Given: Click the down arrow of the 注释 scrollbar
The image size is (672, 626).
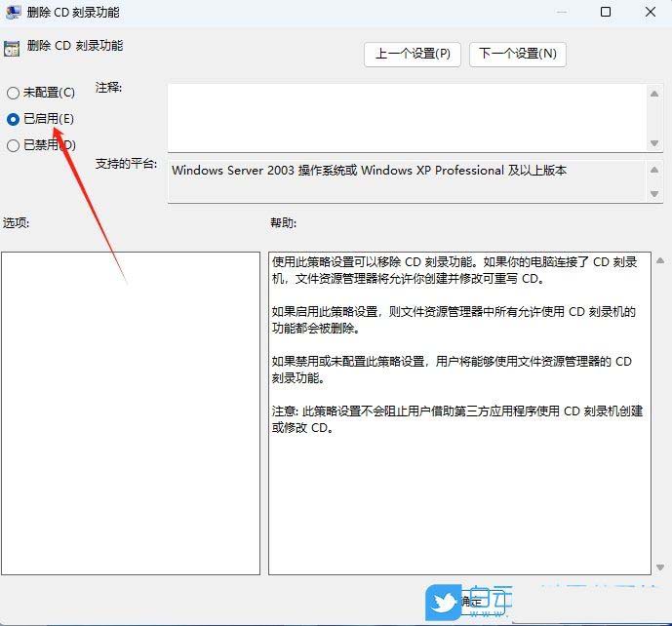Looking at the screenshot, I should (x=654, y=142).
